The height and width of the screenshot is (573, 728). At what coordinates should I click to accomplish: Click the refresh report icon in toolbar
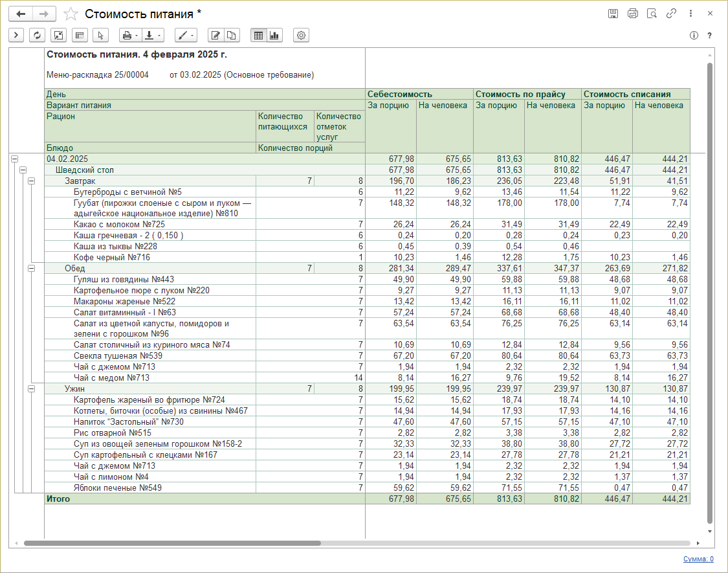click(x=37, y=36)
